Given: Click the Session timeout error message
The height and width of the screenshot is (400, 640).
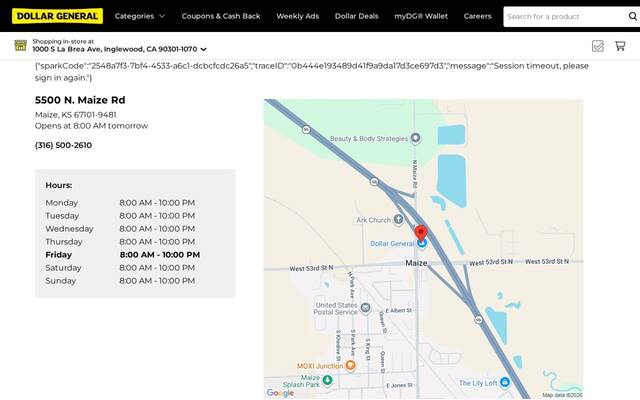Looking at the screenshot, I should pos(312,71).
